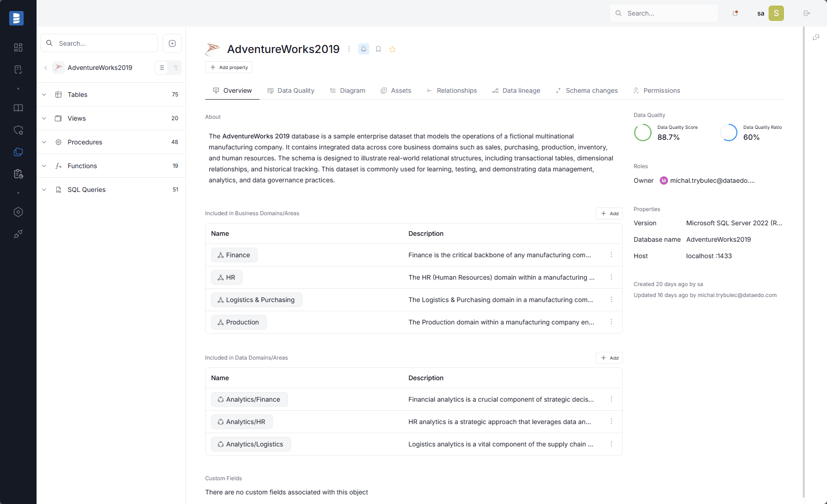Click the owner michal.trybulec@dataedo entry
The height and width of the screenshot is (504, 827).
[x=707, y=180]
